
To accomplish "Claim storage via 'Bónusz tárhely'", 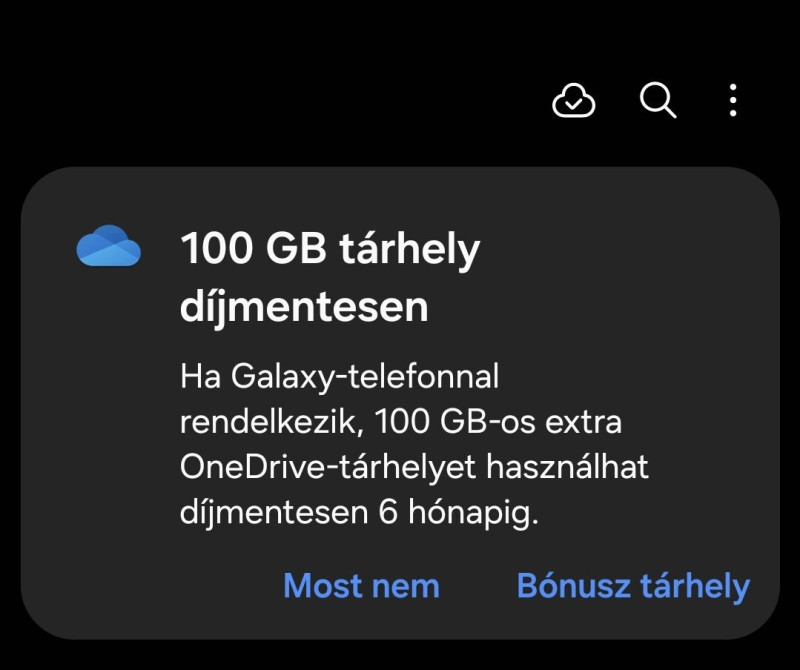I will click(633, 586).
